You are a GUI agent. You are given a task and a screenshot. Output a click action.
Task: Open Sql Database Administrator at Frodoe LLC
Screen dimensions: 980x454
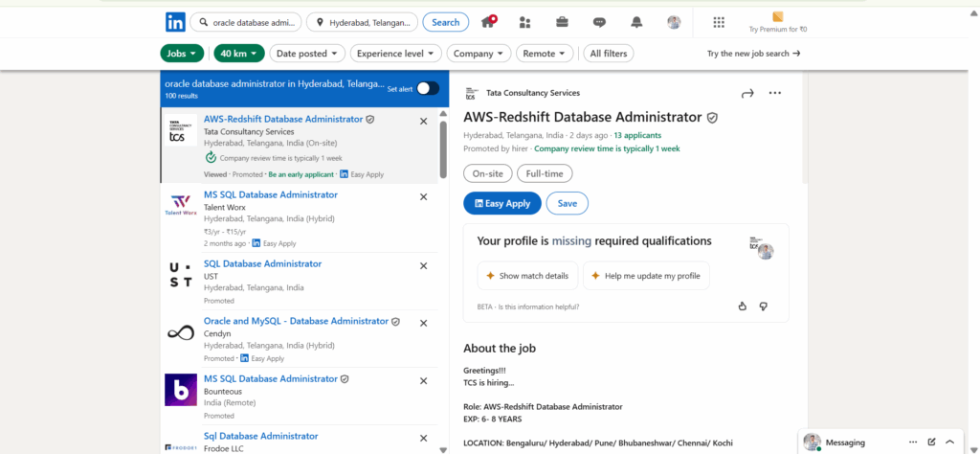(260, 437)
